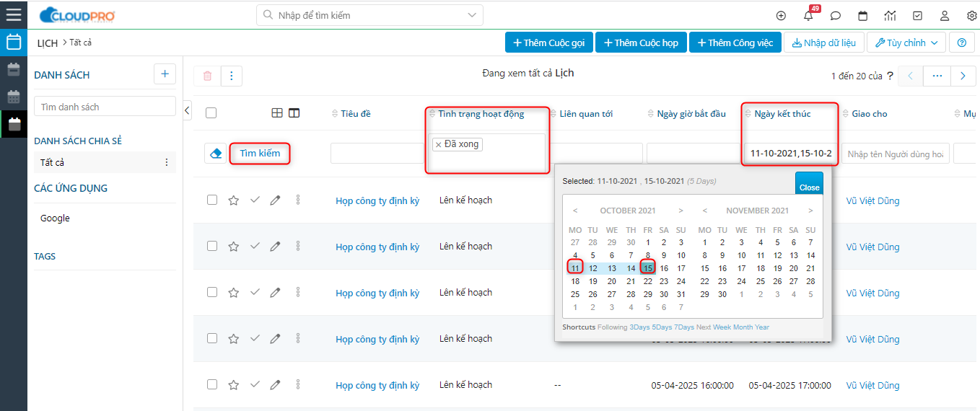Screen dimensions: 980x411
Task: Select the checkbox on the second row
Action: (212, 246)
